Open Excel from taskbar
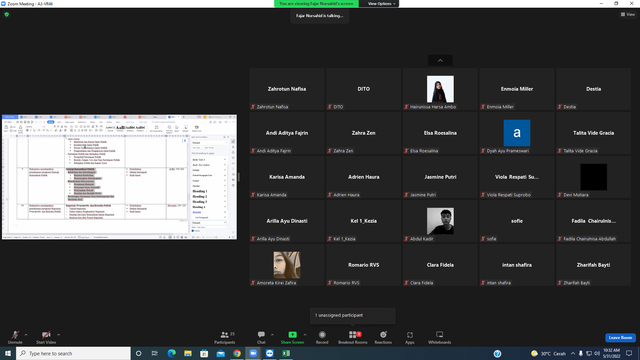The height and width of the screenshot is (360, 640). [x=286, y=353]
